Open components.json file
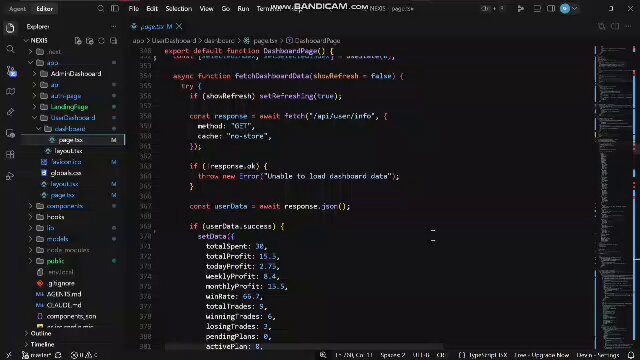This screenshot has height=360, width=640. [x=72, y=316]
